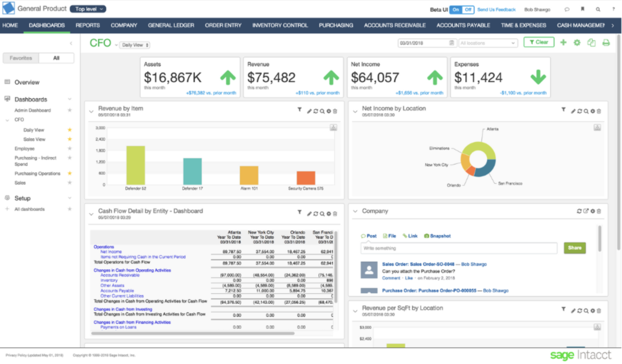Open the magnifier zoom icon on Revenue by Item

[x=322, y=111]
